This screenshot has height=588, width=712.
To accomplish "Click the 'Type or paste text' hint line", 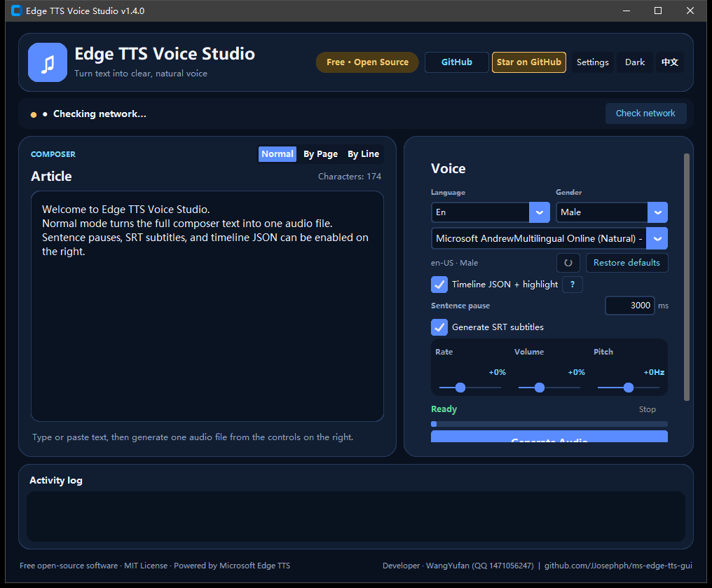I will (193, 437).
